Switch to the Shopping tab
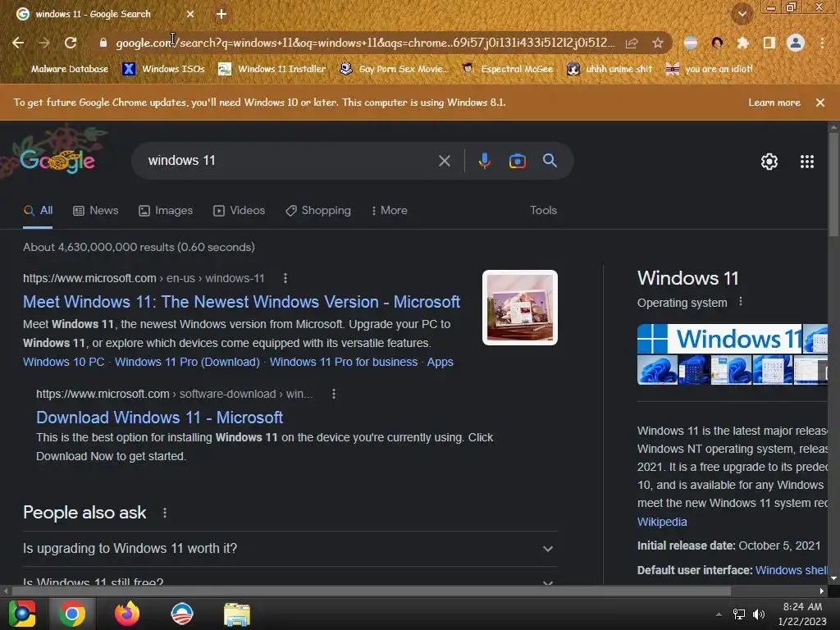 pyautogui.click(x=318, y=211)
